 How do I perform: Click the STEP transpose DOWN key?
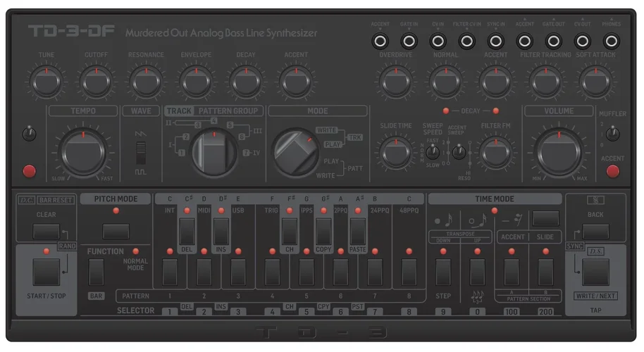coord(443,272)
